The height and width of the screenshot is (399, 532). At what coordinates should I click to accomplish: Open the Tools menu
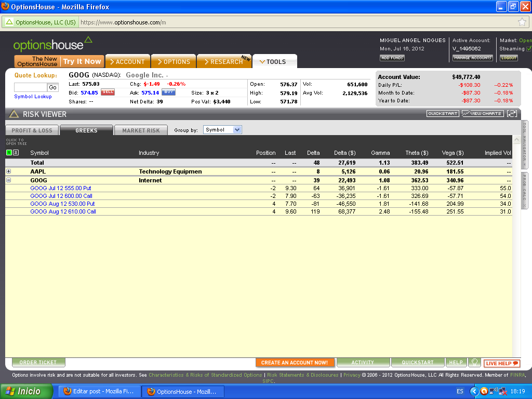coord(274,61)
